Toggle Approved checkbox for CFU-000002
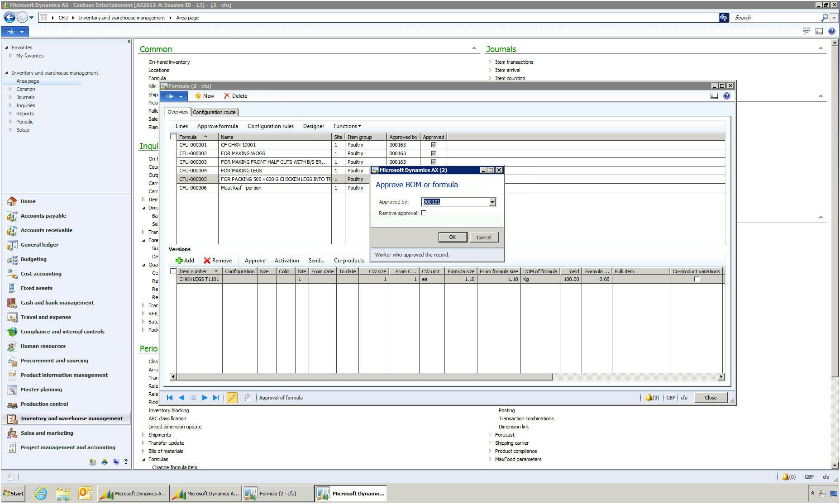The image size is (840, 504). 434,154
